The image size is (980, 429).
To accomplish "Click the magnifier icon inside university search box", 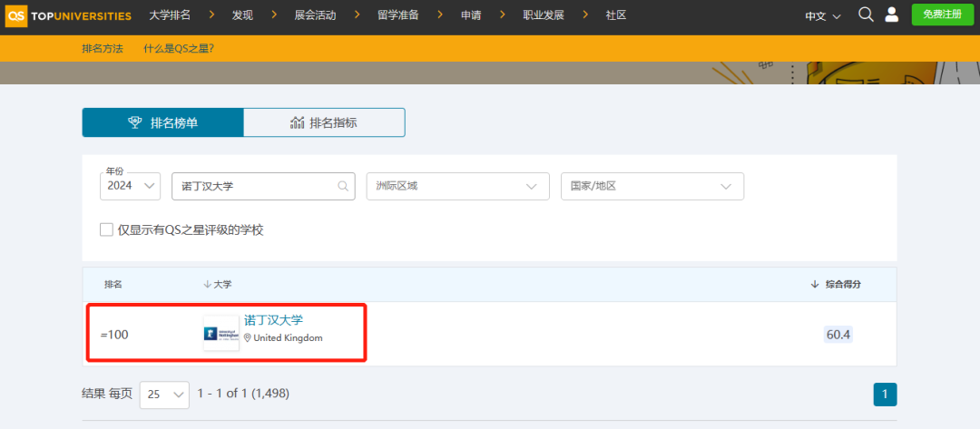I will (x=342, y=185).
